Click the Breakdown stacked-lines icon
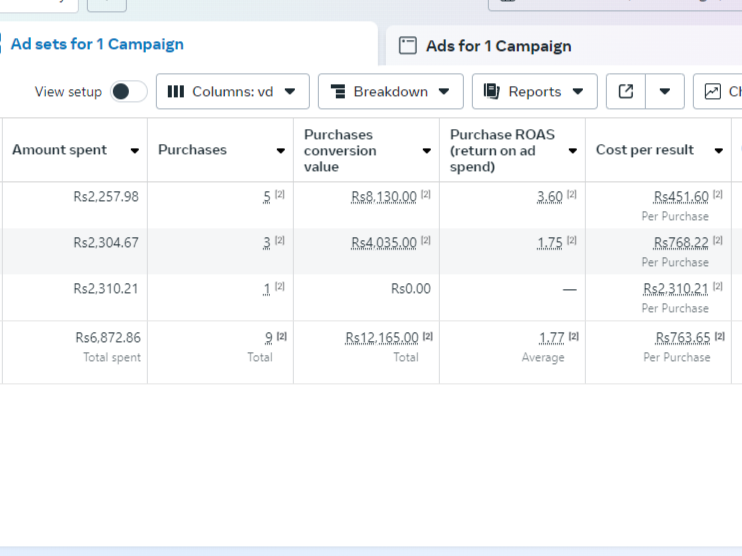 [338, 91]
